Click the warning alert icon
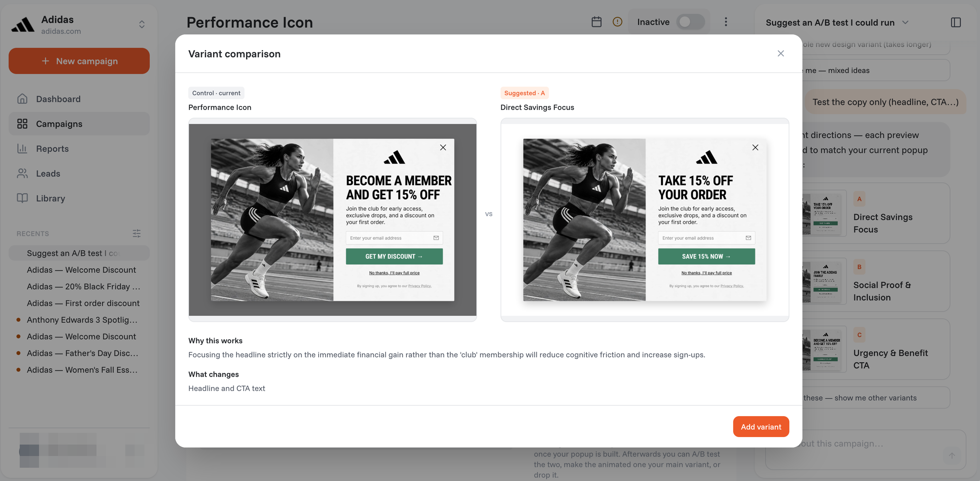 [617, 22]
